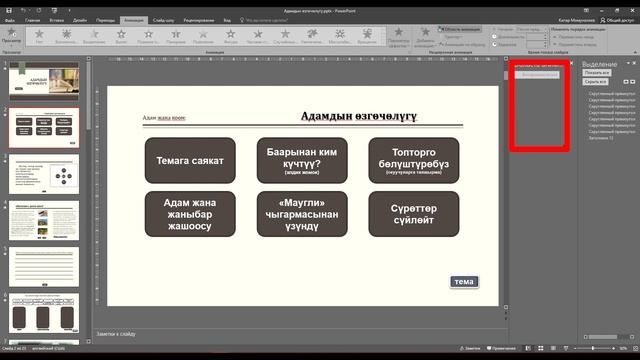Start slideshow from quick access toolbar icon
This screenshot has width=640, height=360.
[54, 11]
